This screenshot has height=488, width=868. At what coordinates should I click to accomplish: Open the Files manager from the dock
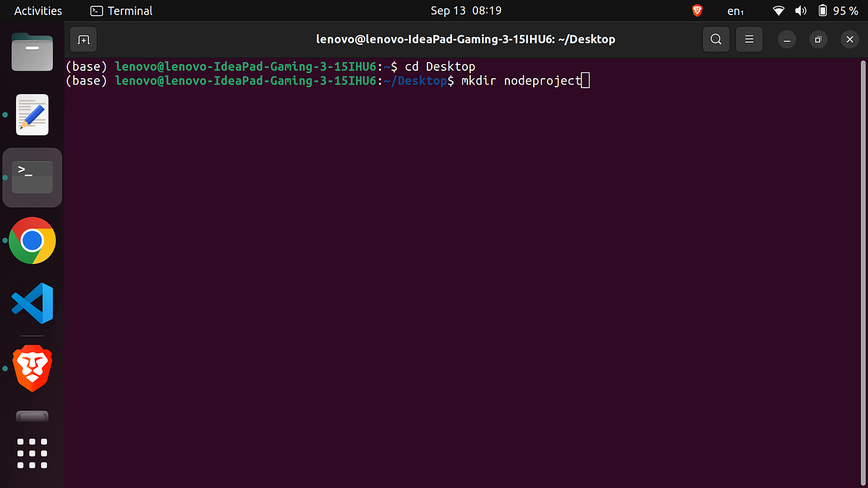coord(32,52)
